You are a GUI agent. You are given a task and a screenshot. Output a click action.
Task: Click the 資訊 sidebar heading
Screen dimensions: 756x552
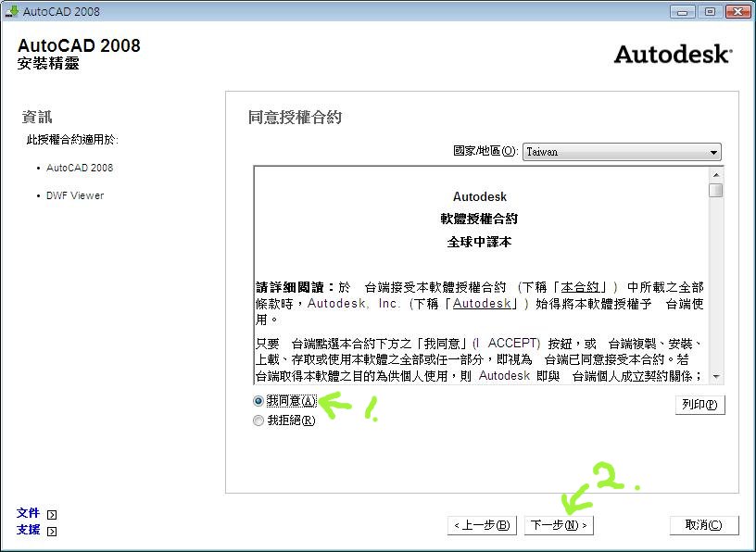point(37,117)
